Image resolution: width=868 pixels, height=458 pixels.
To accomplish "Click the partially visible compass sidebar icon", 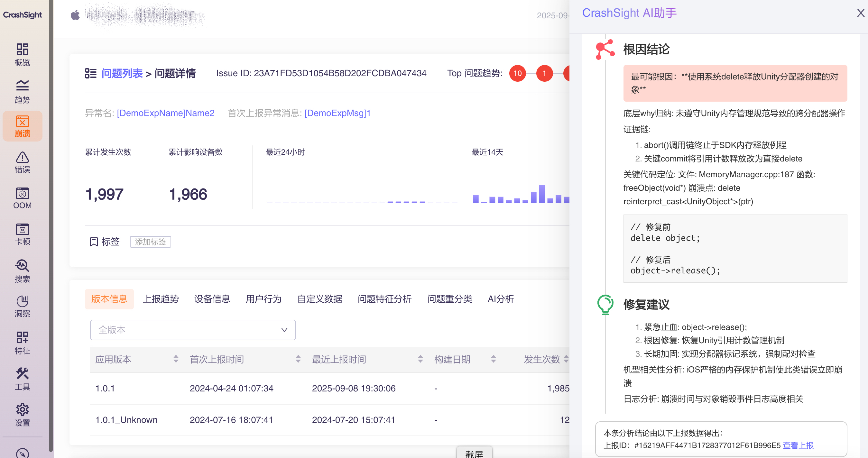I will click(x=22, y=453).
